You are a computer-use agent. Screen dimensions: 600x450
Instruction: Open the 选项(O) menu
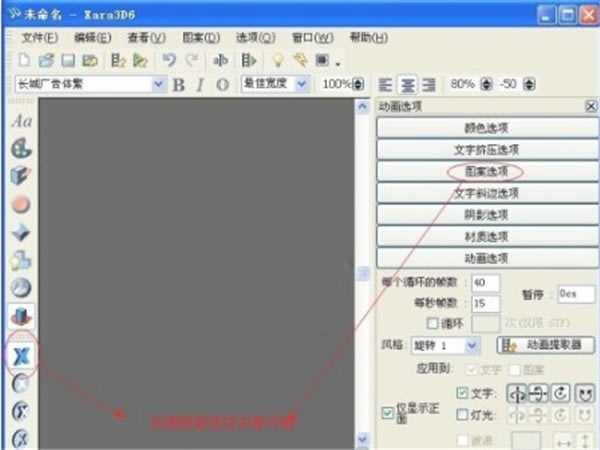click(x=256, y=38)
